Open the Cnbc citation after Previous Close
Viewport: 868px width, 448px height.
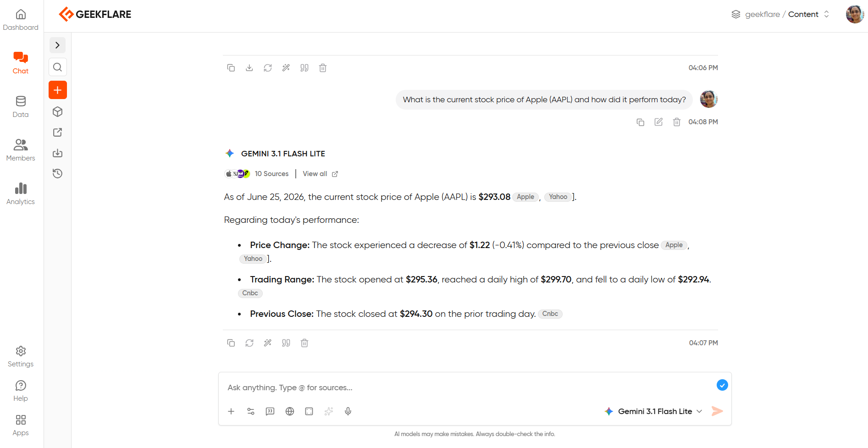[x=550, y=314]
